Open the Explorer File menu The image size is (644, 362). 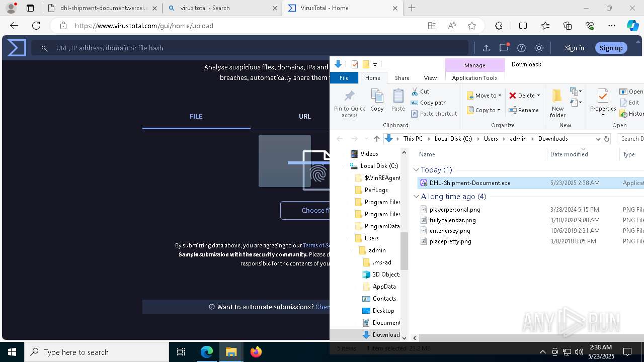[344, 78]
